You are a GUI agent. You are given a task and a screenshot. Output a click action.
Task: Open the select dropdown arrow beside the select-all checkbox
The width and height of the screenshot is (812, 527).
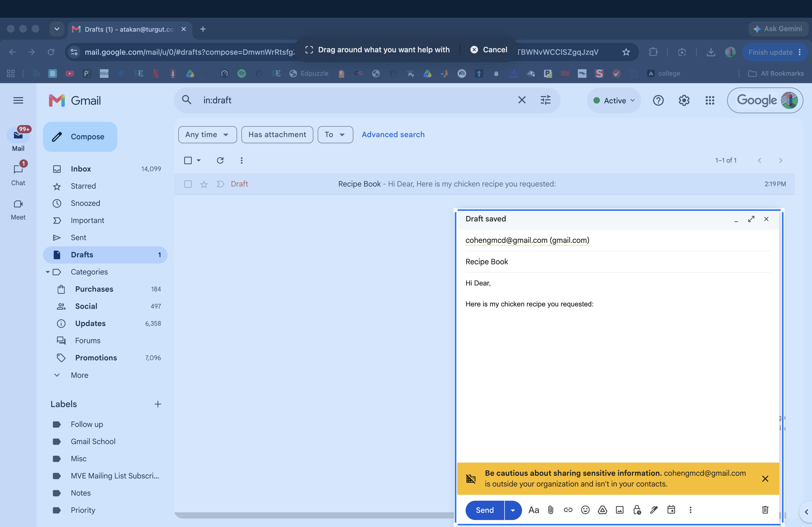(198, 160)
